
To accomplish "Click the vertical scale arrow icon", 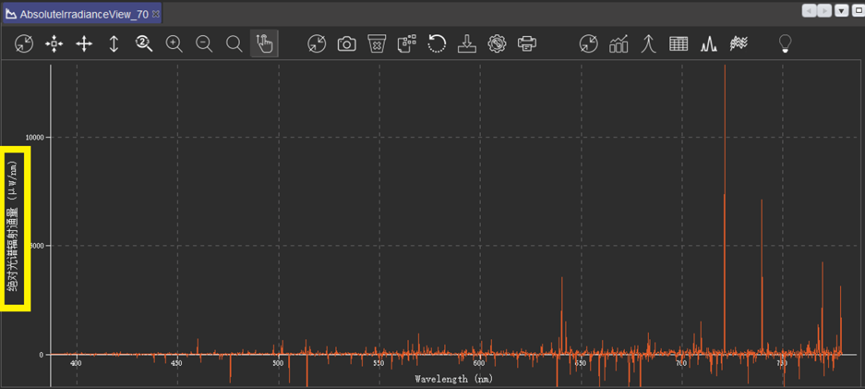I will tap(114, 44).
